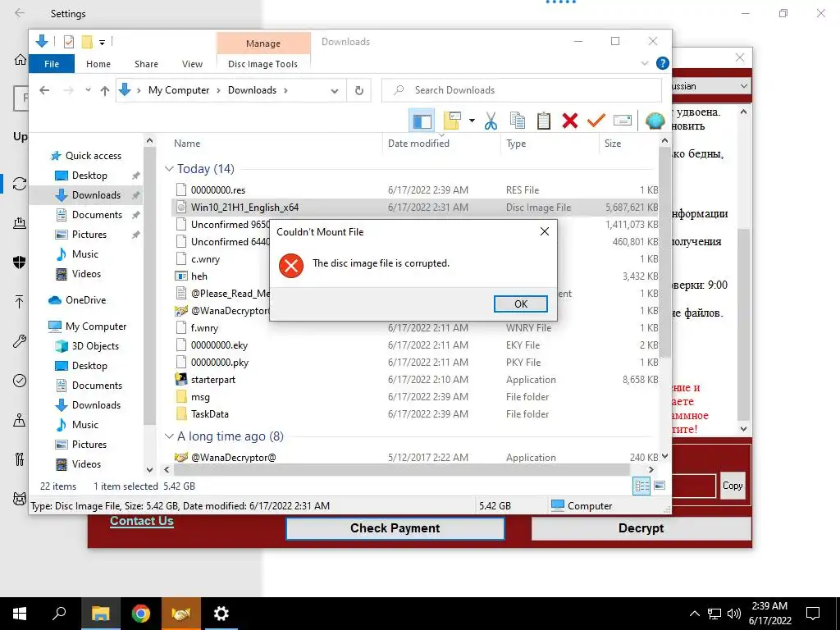Switch to details view button in status bar
The image size is (840, 630).
641,486
